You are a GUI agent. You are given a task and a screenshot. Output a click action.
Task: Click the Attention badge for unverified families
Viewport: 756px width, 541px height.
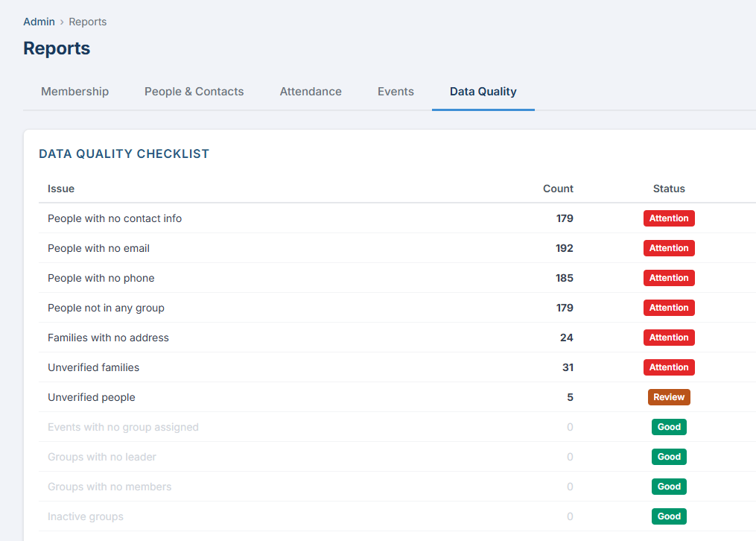[668, 367]
